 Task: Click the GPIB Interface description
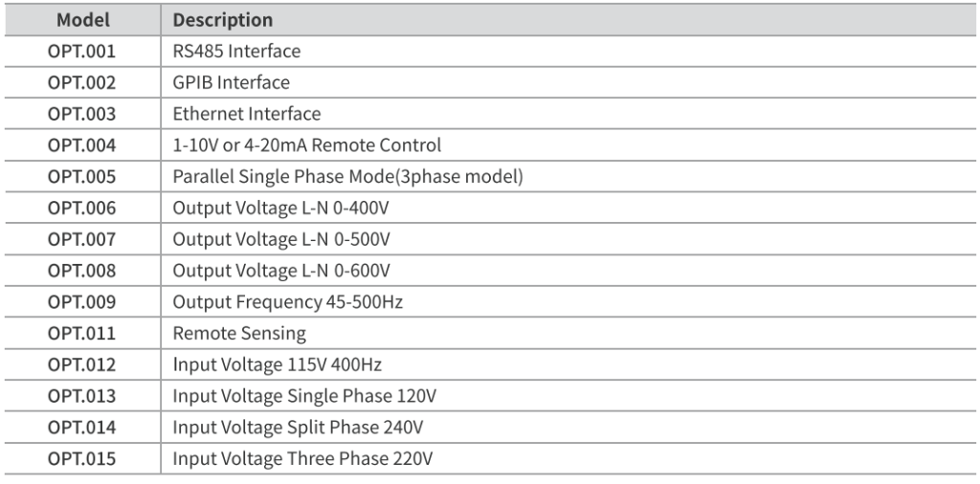click(x=231, y=82)
